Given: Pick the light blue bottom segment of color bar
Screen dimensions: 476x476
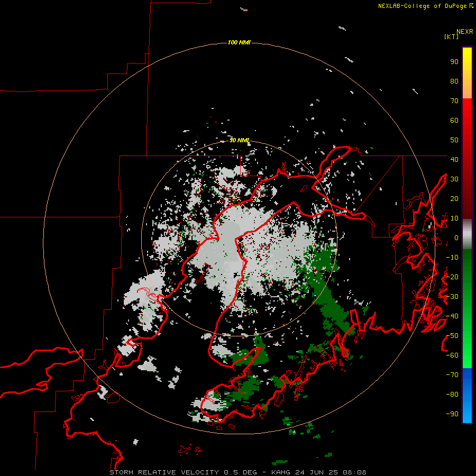Looking at the screenshot, I should point(467,414).
